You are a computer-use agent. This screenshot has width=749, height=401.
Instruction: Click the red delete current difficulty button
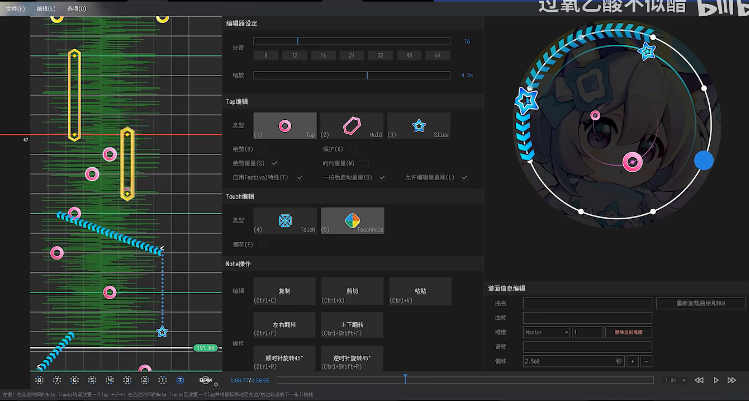pyautogui.click(x=629, y=332)
